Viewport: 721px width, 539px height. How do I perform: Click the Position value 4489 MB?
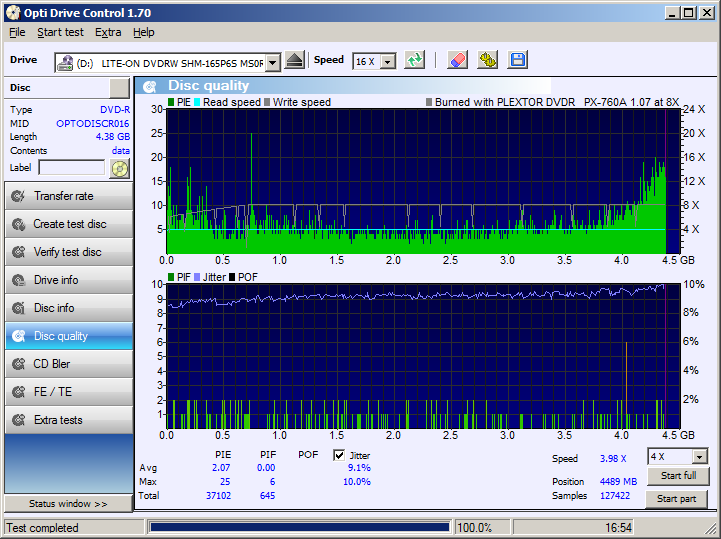618,482
